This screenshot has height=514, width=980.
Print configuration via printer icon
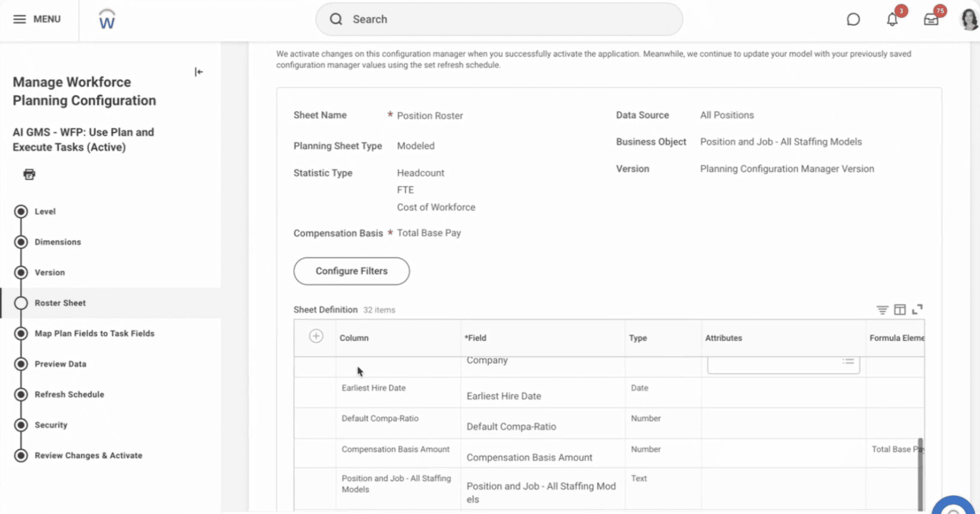[29, 174]
